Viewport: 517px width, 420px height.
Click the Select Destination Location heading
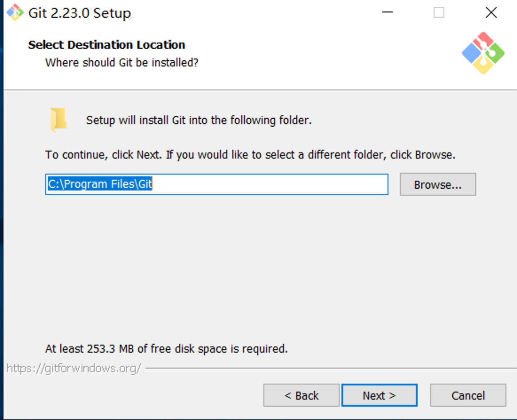[x=106, y=45]
